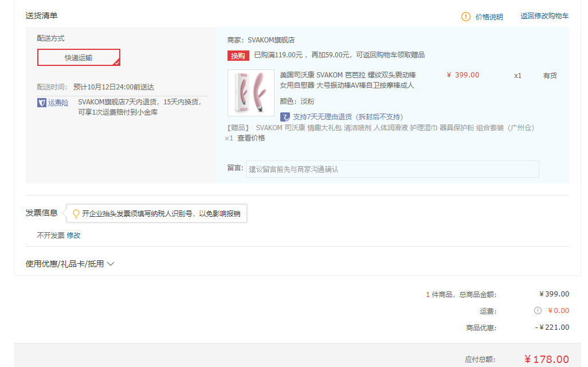The width and height of the screenshot is (588, 367).
Task: Click the lightbulb tip icon in invoice notice
Action: [76, 213]
